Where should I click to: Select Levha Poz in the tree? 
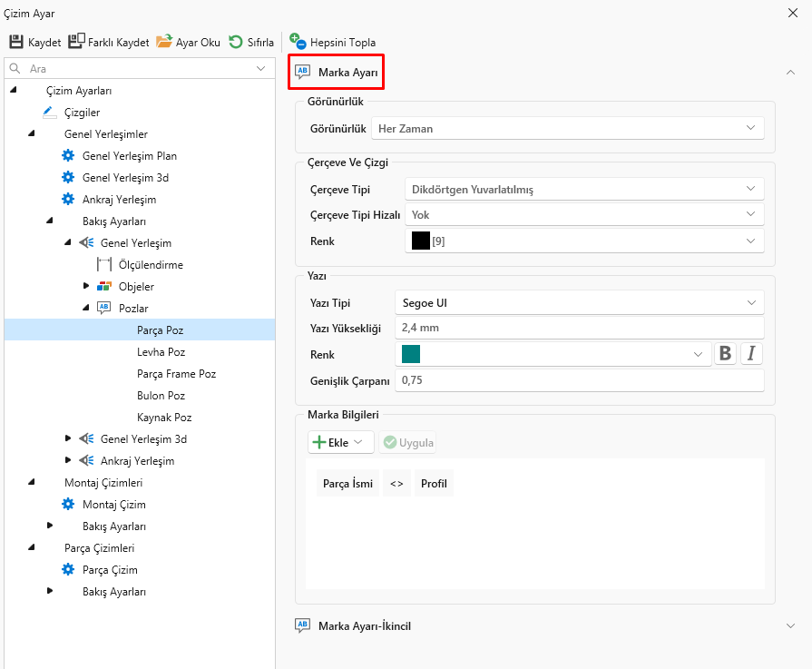click(161, 352)
